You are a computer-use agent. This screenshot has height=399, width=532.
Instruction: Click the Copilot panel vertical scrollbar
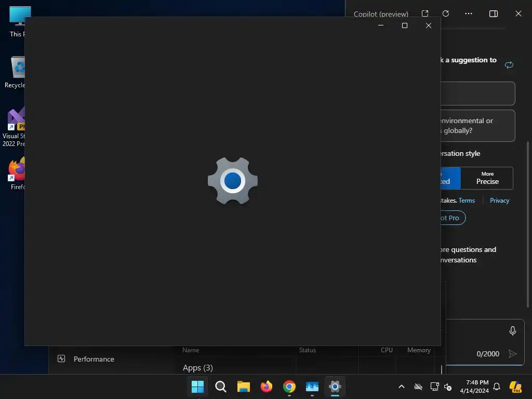click(528, 224)
